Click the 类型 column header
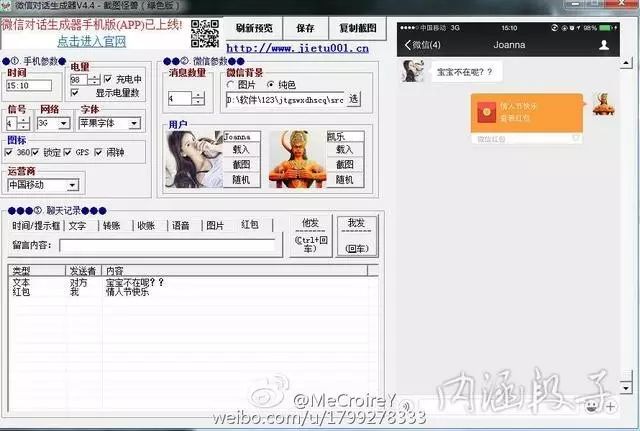640x431 pixels. [x=37, y=270]
